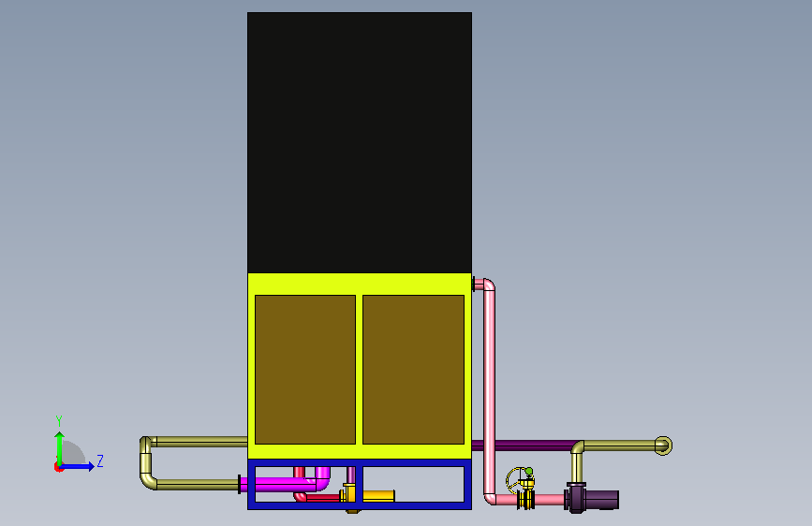Select the yellow flanged valve on pink pipe
Viewport: 812px width, 526px height.
[x=526, y=498]
